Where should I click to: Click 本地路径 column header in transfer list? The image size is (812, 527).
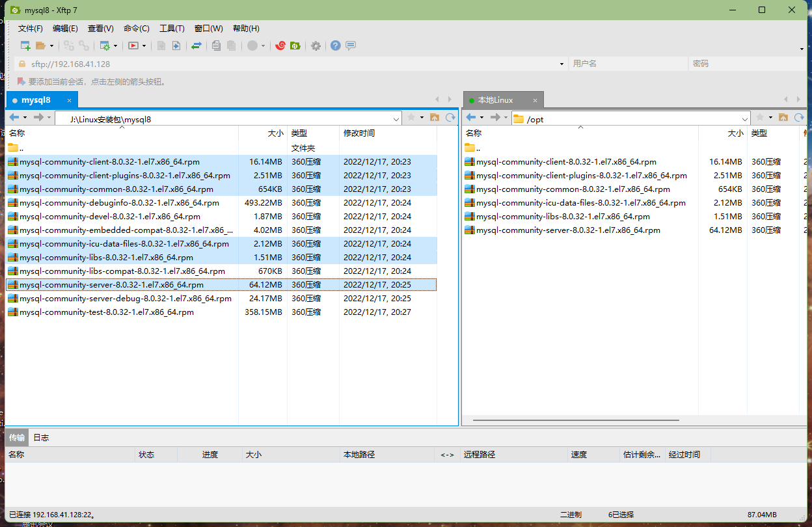(x=386, y=455)
